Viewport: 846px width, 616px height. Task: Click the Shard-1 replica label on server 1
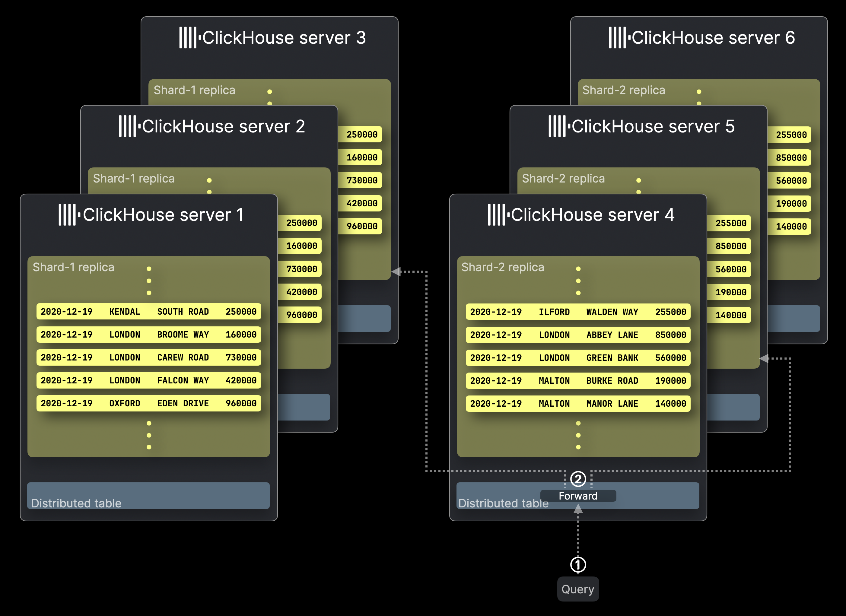click(x=74, y=267)
